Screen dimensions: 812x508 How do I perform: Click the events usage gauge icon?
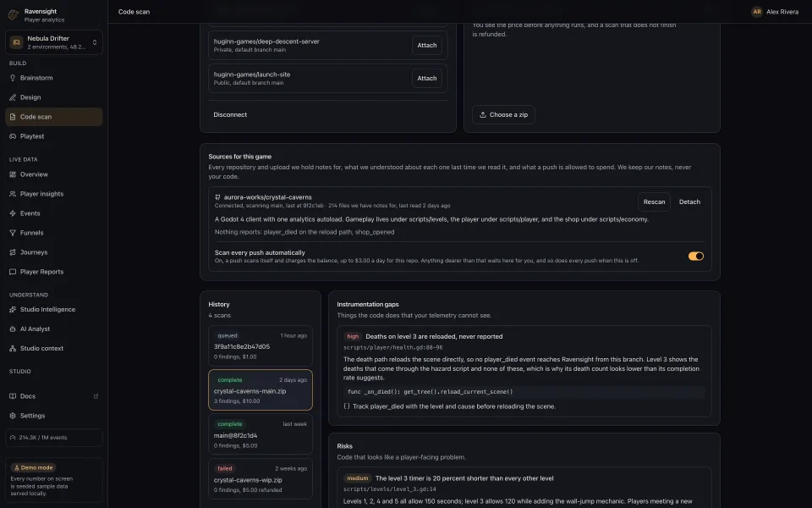pos(13,438)
